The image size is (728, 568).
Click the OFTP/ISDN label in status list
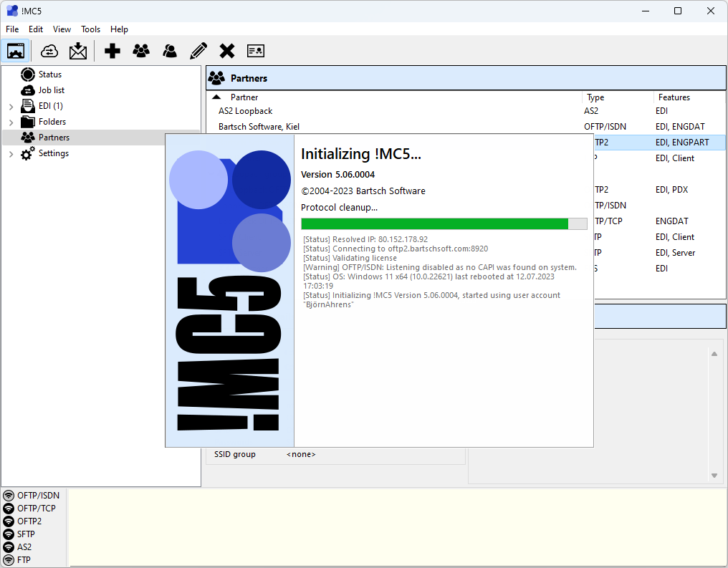click(39, 496)
